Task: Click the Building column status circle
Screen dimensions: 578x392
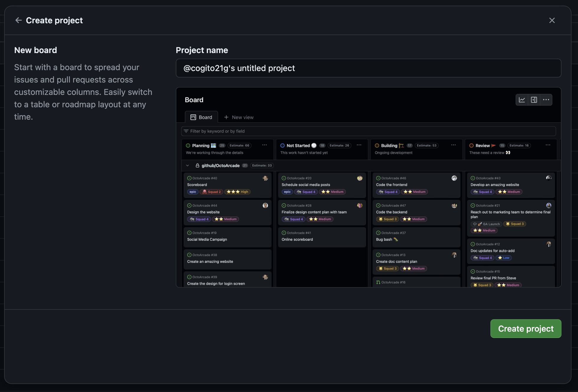Action: point(377,146)
